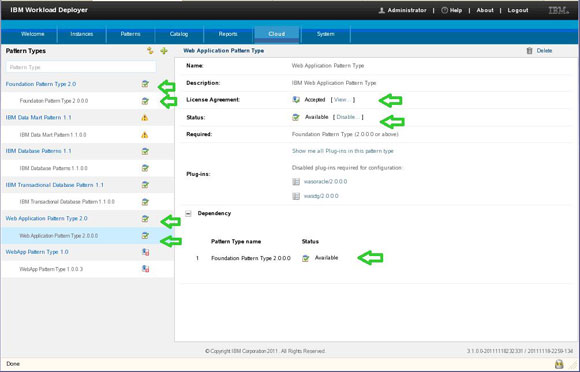Select IBM Transactional Database Pattern 1.1 group

(55, 185)
